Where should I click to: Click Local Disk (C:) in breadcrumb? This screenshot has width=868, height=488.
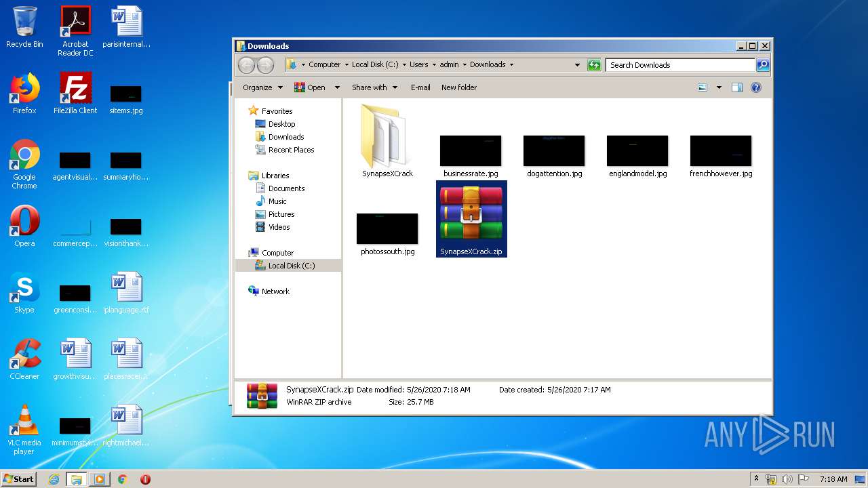pyautogui.click(x=375, y=65)
